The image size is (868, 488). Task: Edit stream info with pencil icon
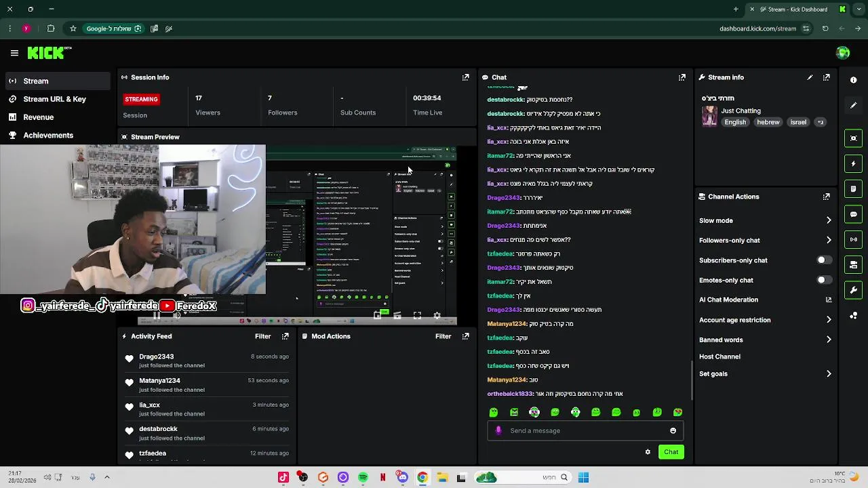pos(810,77)
